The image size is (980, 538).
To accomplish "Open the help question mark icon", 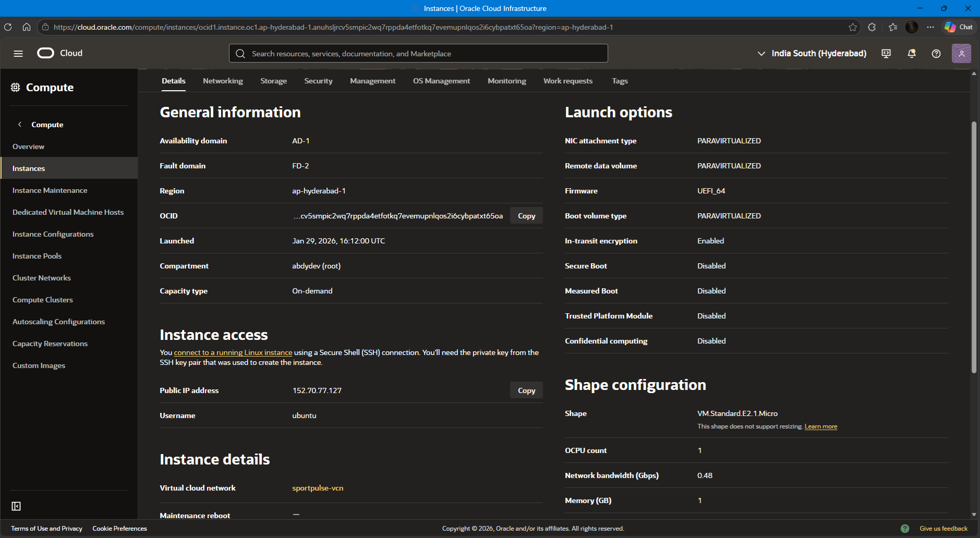I will [936, 54].
